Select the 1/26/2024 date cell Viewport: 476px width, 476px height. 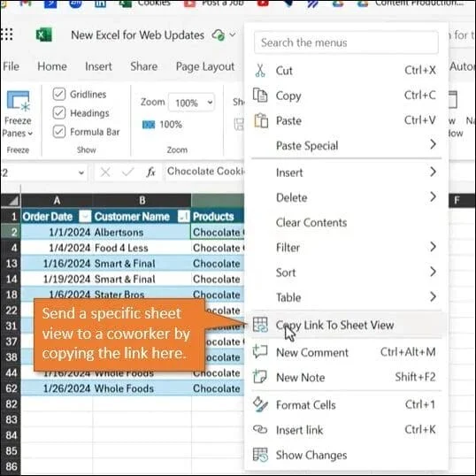(57, 388)
